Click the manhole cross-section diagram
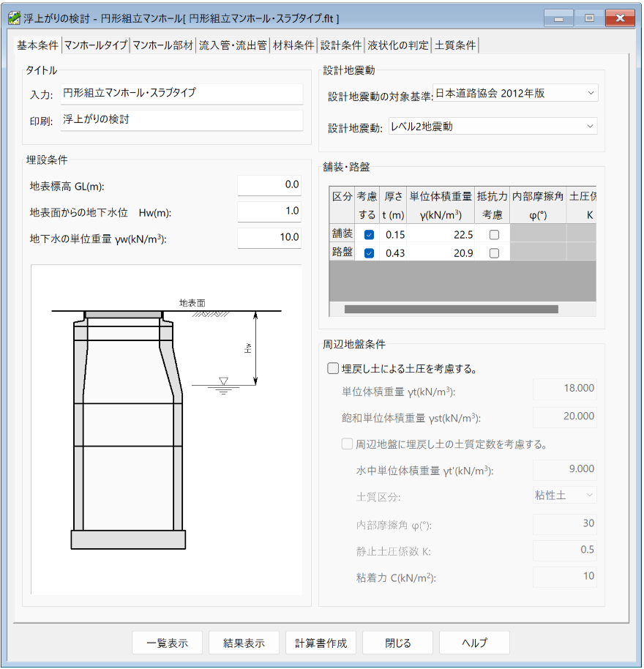Screen dimensions: 644x669 [166, 430]
